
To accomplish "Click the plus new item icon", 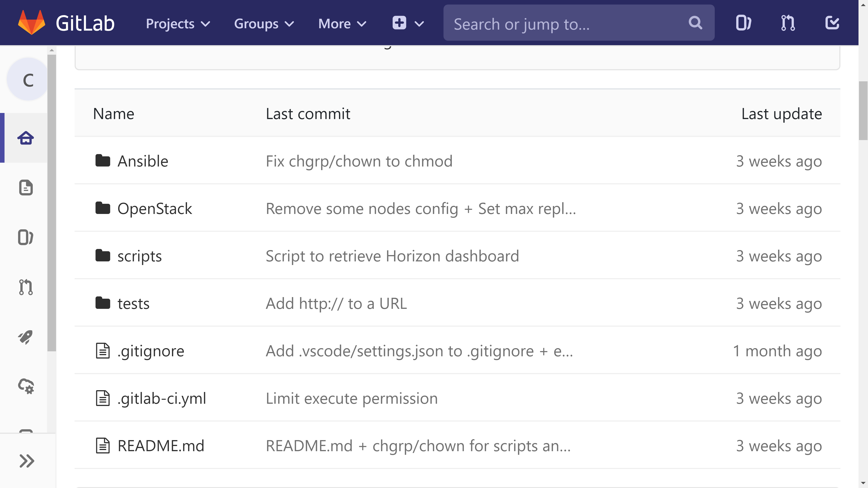I will (x=399, y=23).
